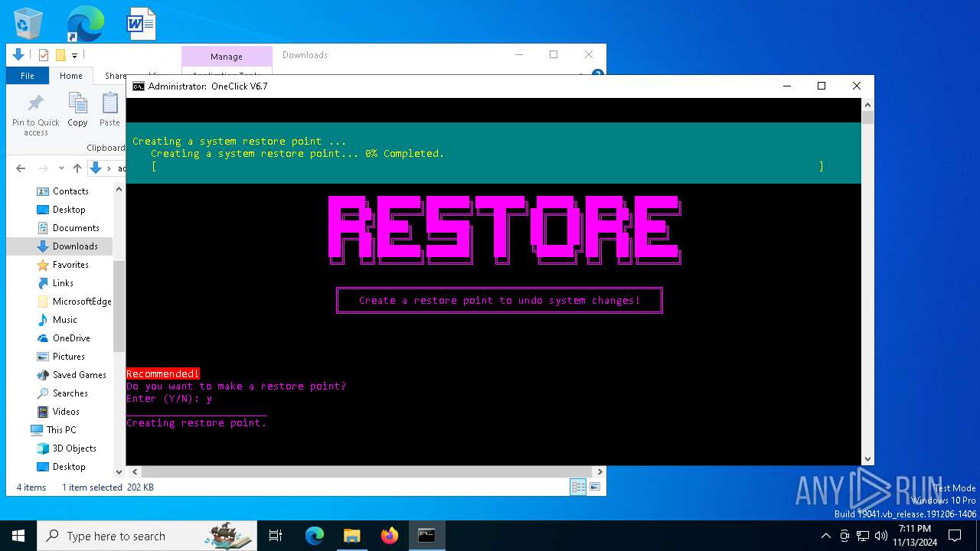Switch Explorer to details view

click(x=578, y=487)
